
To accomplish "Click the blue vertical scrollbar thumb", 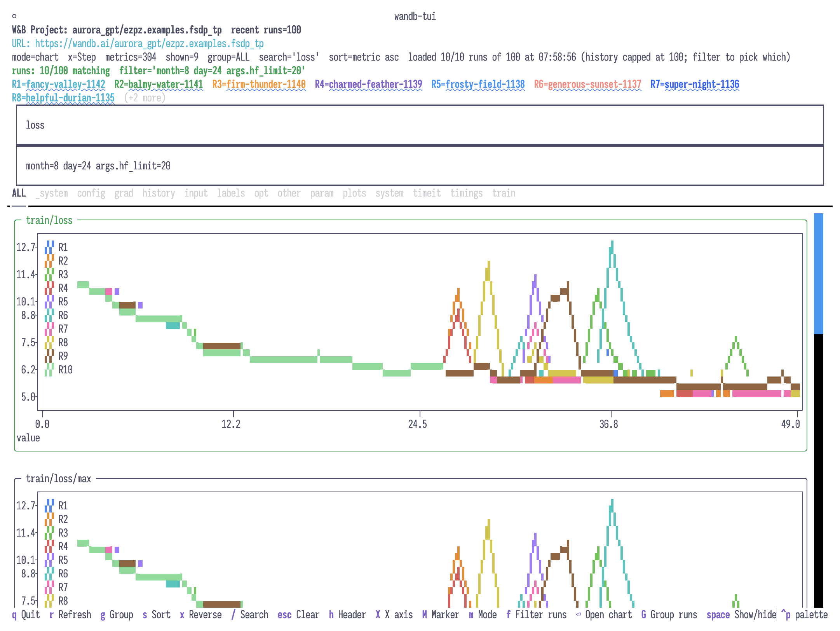I will click(818, 273).
